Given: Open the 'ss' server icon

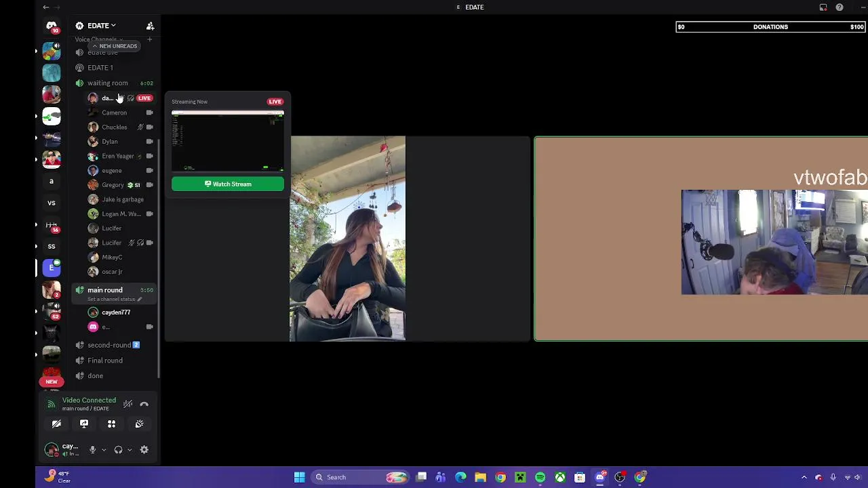Looking at the screenshot, I should 52,246.
